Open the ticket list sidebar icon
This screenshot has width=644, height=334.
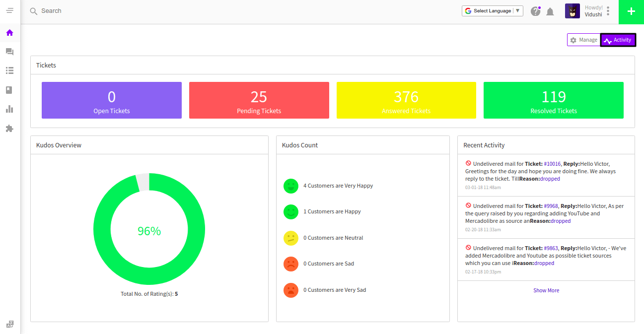pos(9,70)
